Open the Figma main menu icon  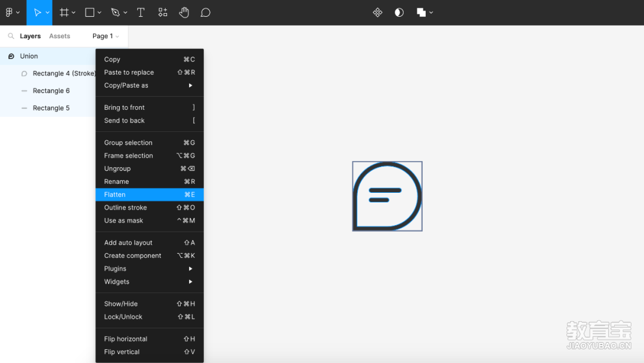[9, 13]
